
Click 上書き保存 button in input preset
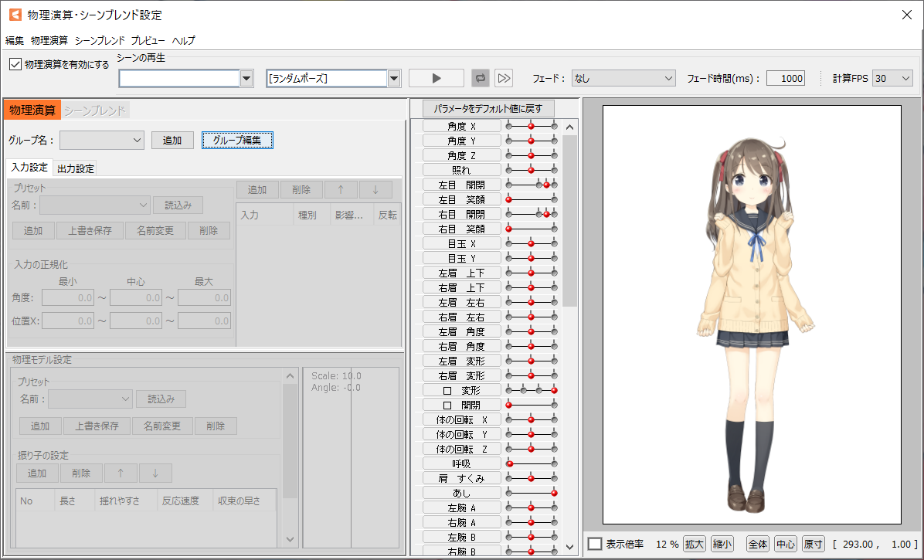pyautogui.click(x=90, y=230)
